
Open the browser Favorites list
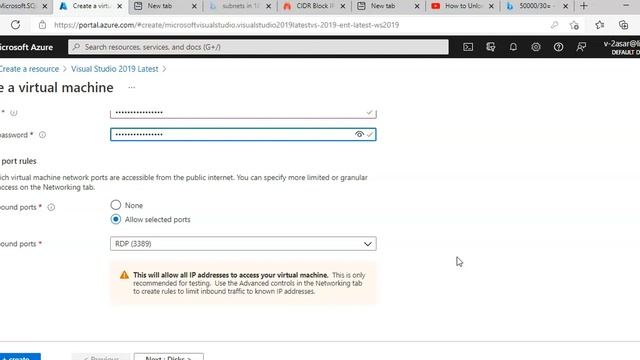pyautogui.click(x=600, y=25)
